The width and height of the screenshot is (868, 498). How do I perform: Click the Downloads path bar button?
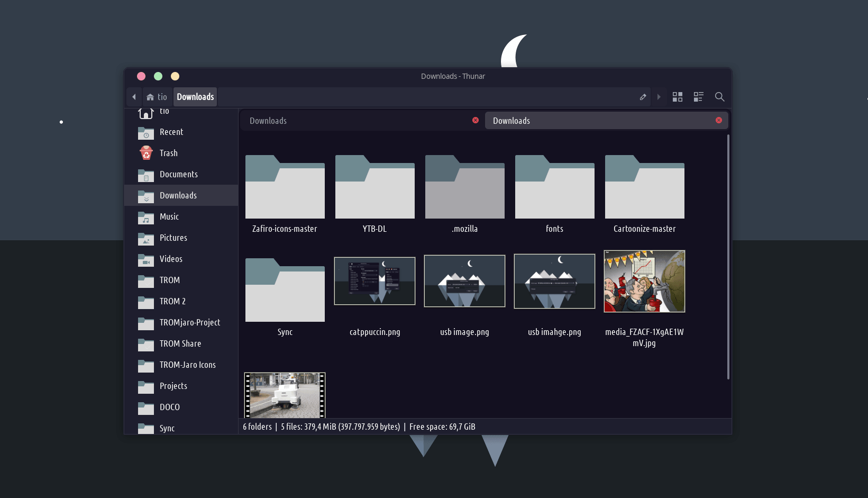tap(195, 97)
